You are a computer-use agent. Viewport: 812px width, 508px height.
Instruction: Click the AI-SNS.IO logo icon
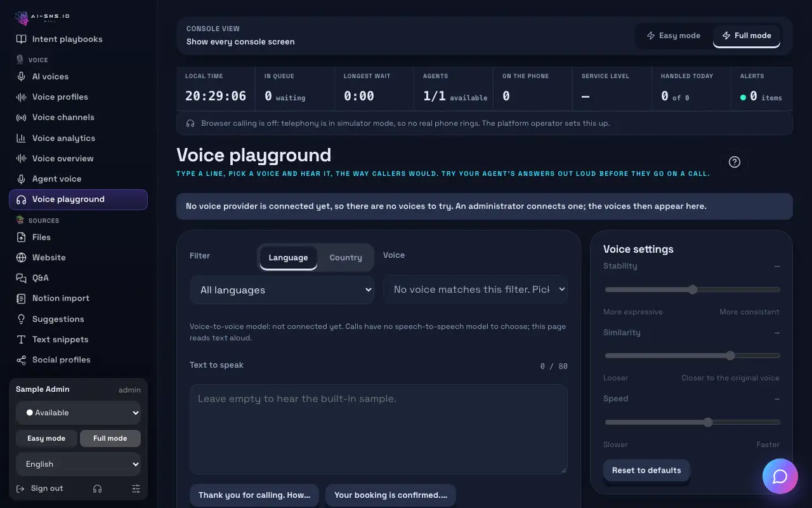pyautogui.click(x=22, y=18)
